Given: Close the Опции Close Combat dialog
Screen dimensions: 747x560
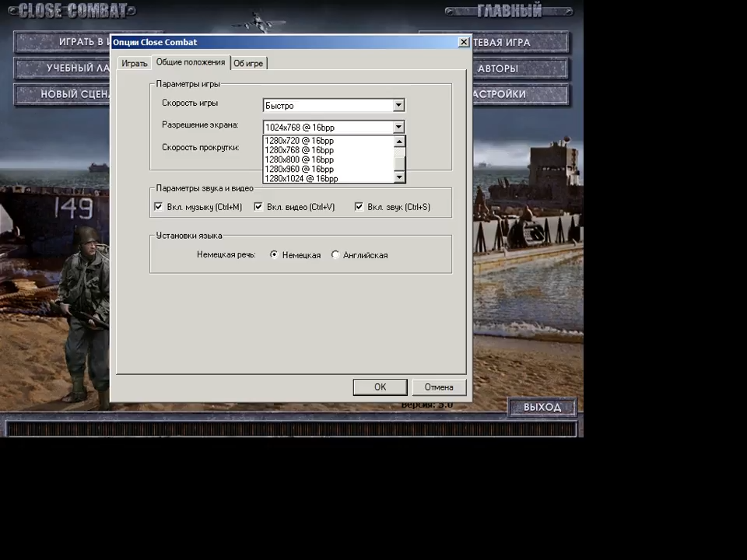Looking at the screenshot, I should [x=464, y=42].
